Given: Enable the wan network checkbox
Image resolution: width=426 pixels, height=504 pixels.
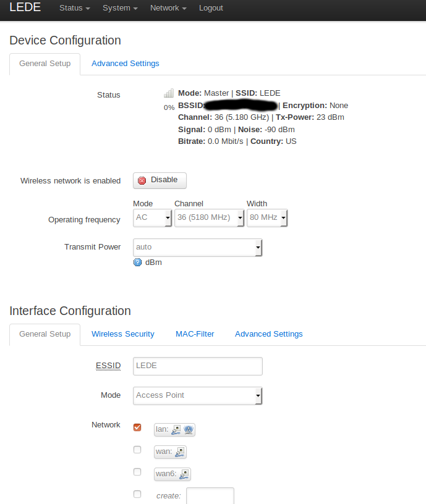Looking at the screenshot, I should point(137,450).
